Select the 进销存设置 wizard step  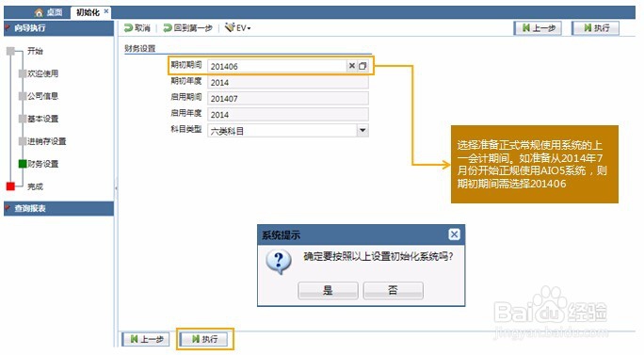(x=46, y=141)
